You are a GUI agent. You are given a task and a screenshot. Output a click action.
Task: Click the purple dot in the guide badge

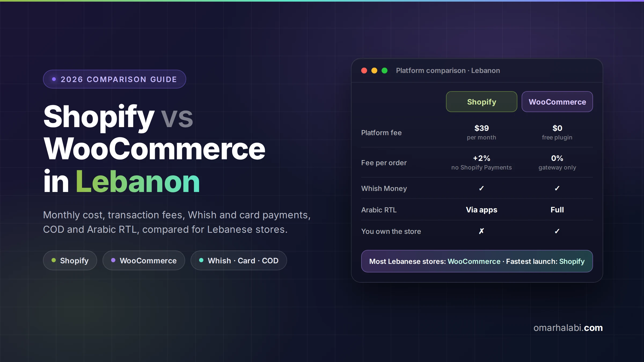click(x=54, y=79)
